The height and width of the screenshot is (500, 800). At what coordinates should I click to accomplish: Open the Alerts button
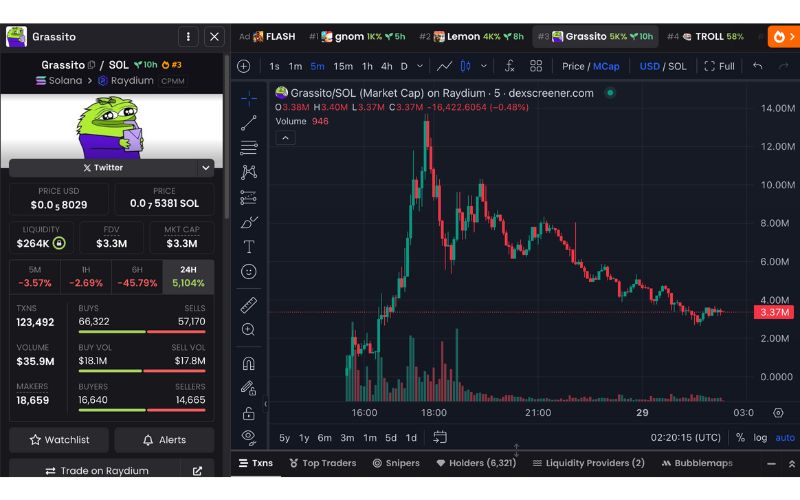pyautogui.click(x=164, y=440)
